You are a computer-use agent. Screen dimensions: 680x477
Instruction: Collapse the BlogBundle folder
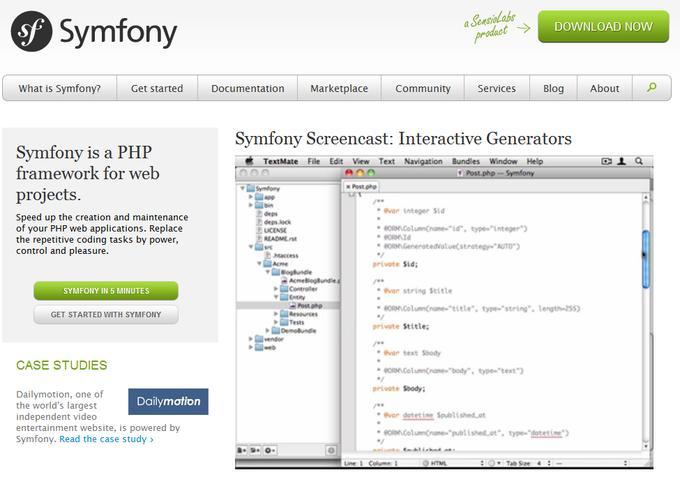268,272
